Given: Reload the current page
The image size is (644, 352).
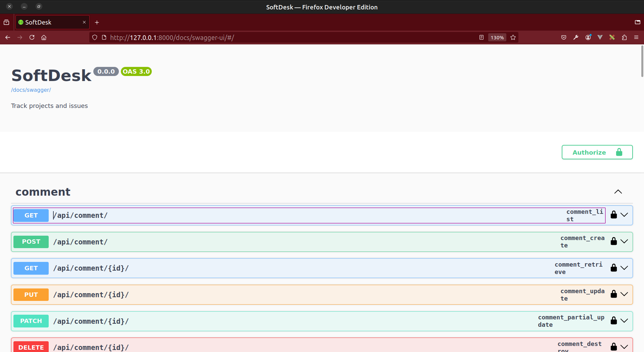Looking at the screenshot, I should click(x=32, y=37).
